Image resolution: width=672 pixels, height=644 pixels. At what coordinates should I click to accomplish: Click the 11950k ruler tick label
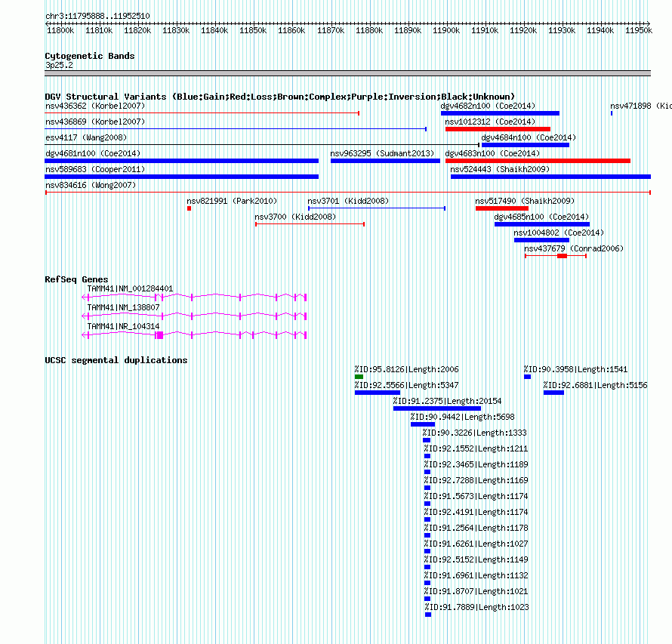pyautogui.click(x=639, y=30)
